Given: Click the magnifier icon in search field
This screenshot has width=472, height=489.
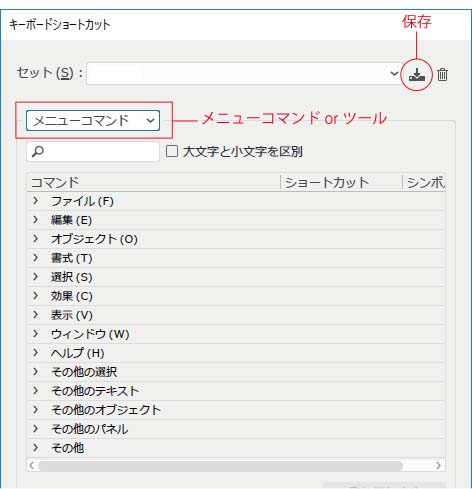Looking at the screenshot, I should 38,152.
